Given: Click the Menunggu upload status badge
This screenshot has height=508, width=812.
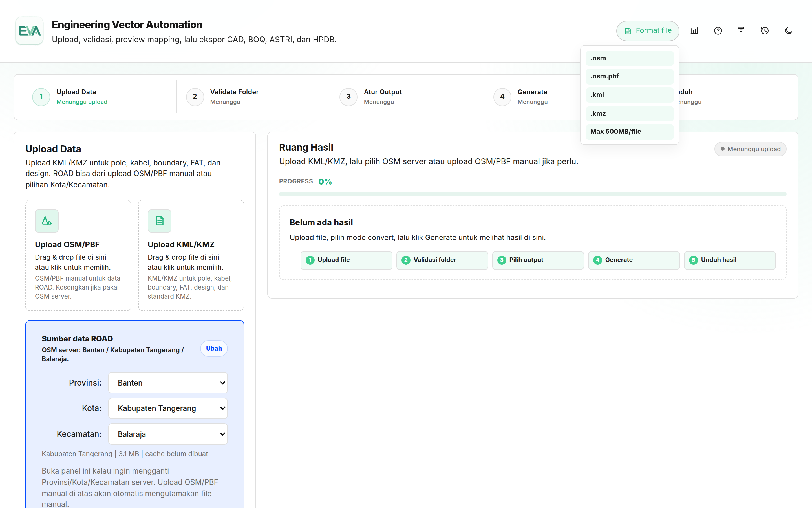Looking at the screenshot, I should (x=750, y=149).
